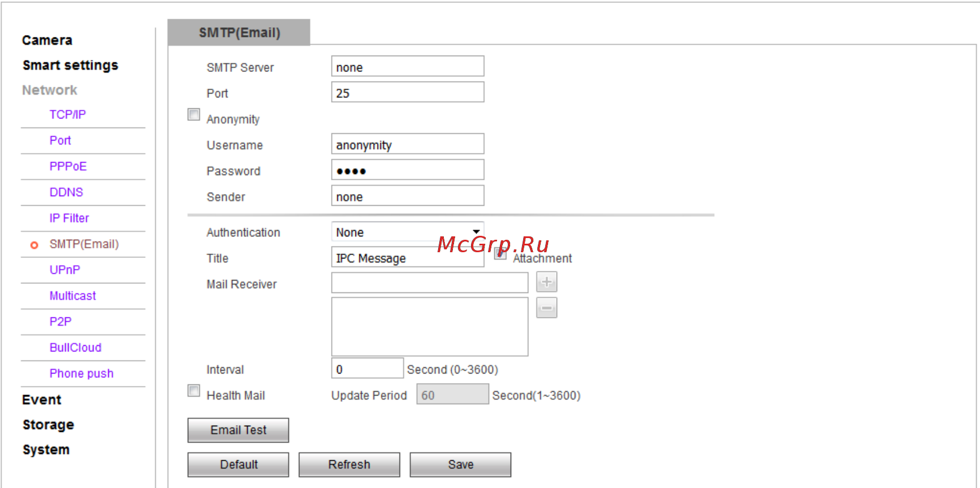Focus the Username field

click(x=408, y=144)
